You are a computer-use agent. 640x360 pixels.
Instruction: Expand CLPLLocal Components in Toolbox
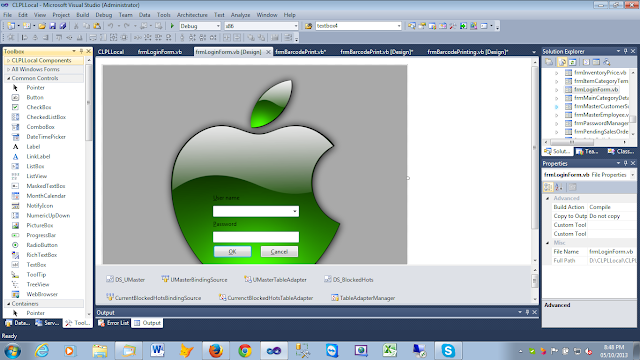click(x=9, y=60)
